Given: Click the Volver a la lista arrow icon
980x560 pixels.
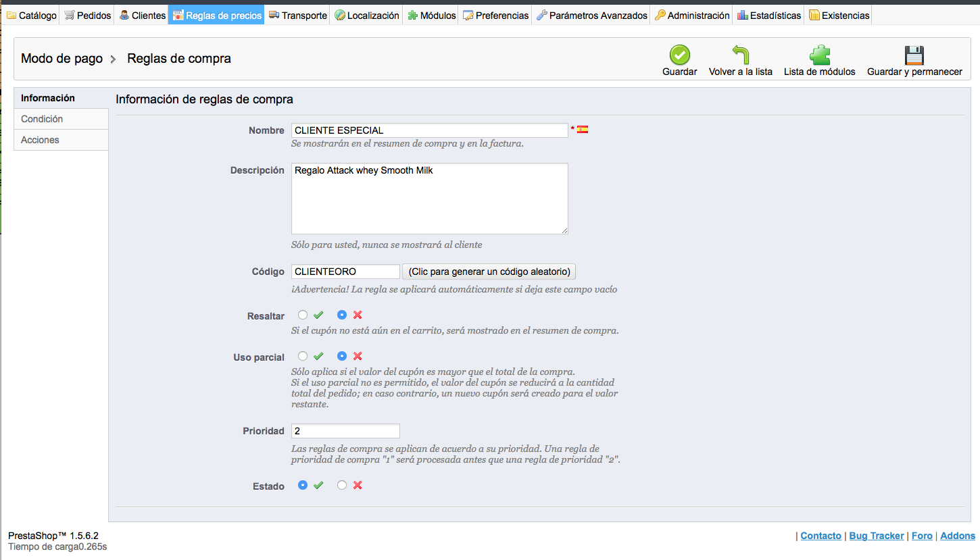Looking at the screenshot, I should tap(741, 55).
